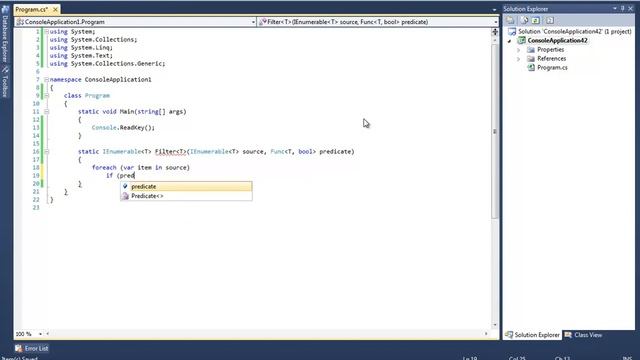Screen dimensions: 640x360
Task: Click the Program.cs file icon
Action: [531, 67]
